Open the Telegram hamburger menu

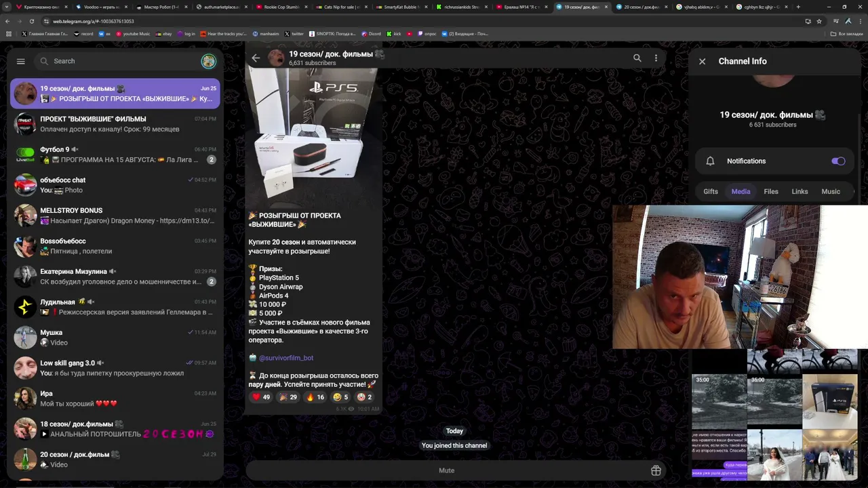(21, 61)
